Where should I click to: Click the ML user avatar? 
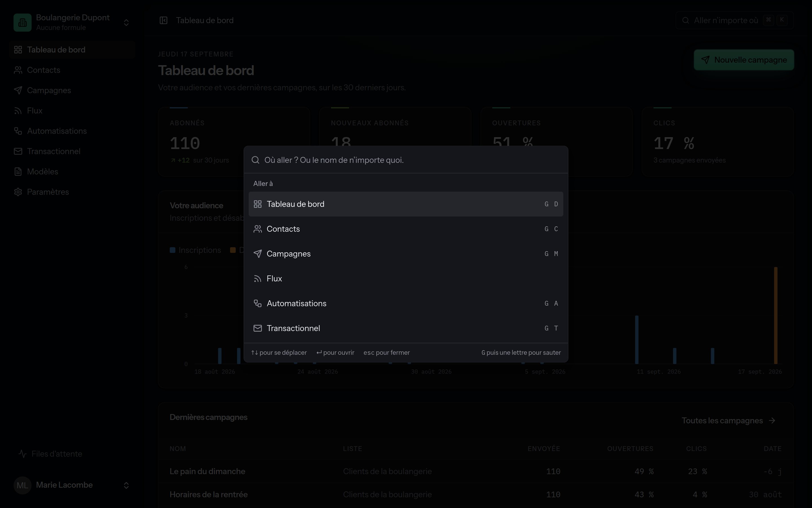pyautogui.click(x=23, y=485)
